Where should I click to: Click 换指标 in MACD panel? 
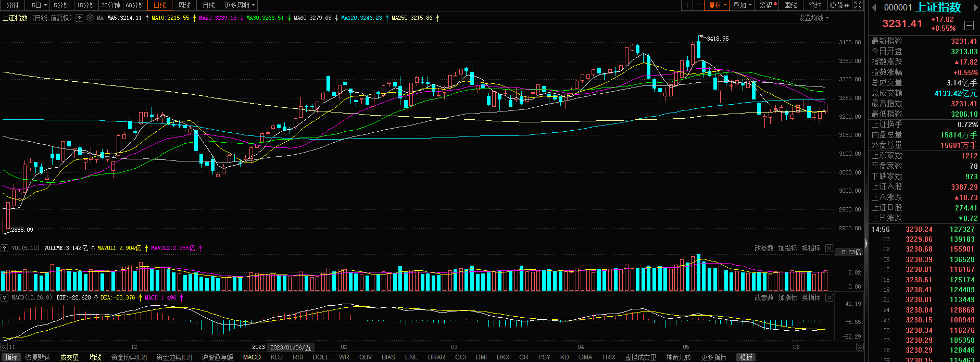click(811, 298)
